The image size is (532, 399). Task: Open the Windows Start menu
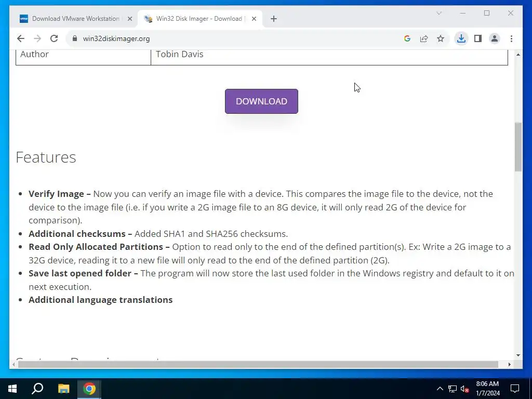(x=12, y=389)
